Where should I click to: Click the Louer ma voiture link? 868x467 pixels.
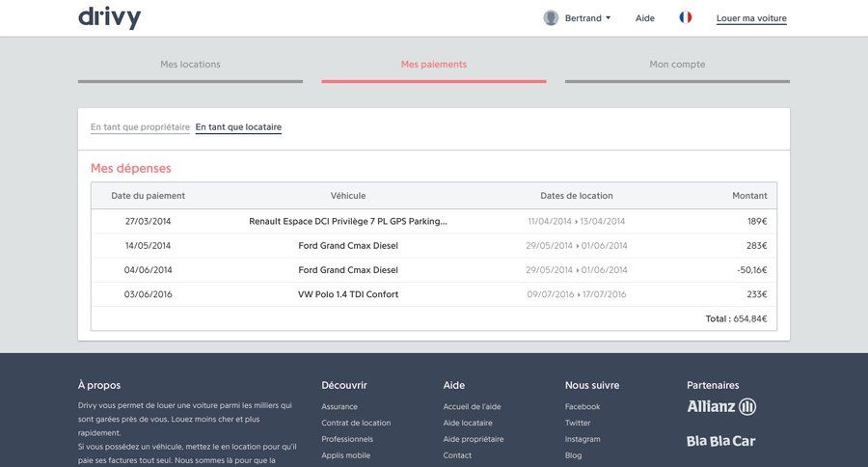[x=751, y=18]
